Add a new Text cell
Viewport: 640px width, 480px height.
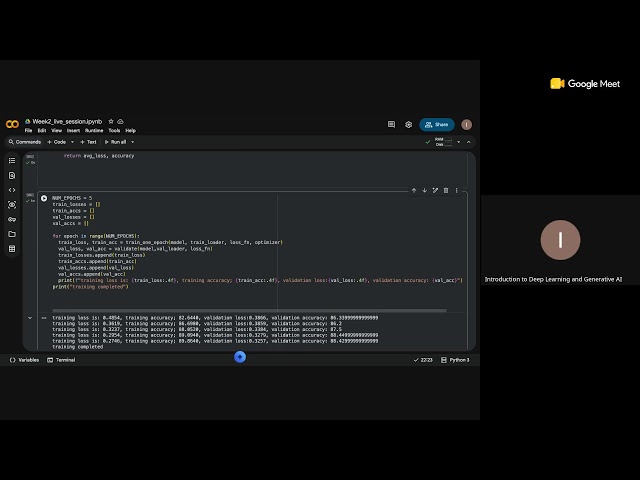[x=88, y=142]
